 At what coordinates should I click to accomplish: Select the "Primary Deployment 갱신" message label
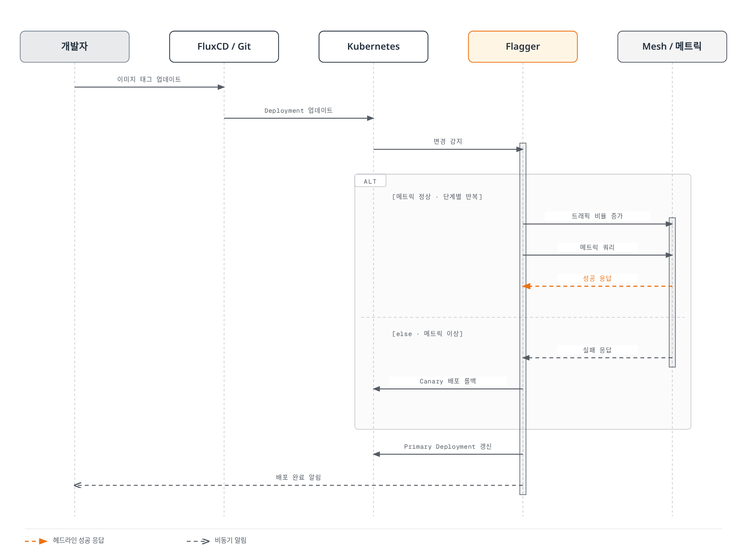(x=448, y=447)
